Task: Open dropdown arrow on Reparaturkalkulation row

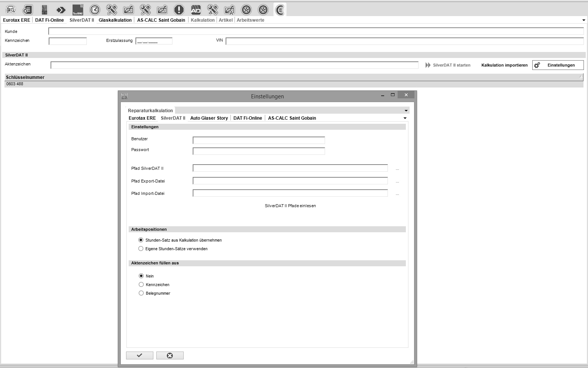Action: pos(406,111)
